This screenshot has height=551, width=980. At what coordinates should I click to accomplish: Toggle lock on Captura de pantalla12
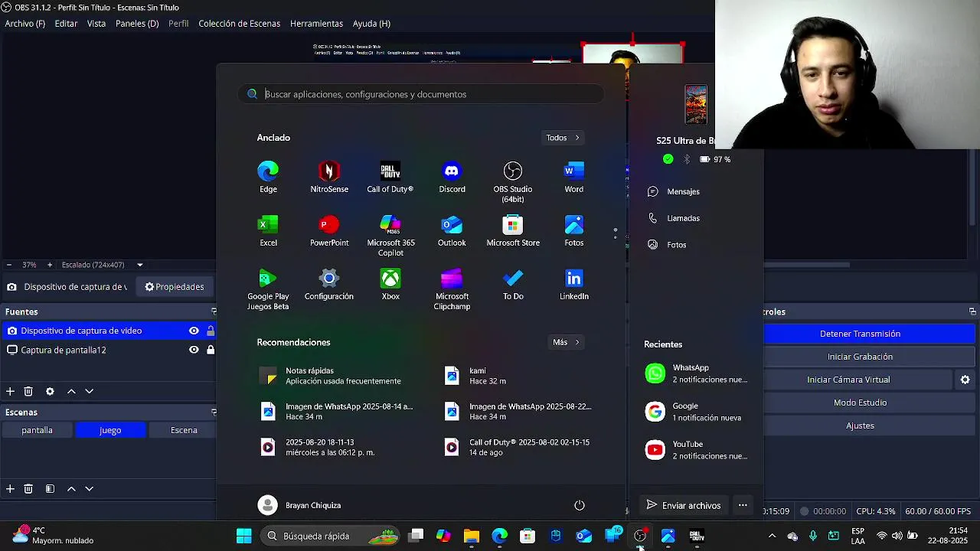(x=211, y=350)
